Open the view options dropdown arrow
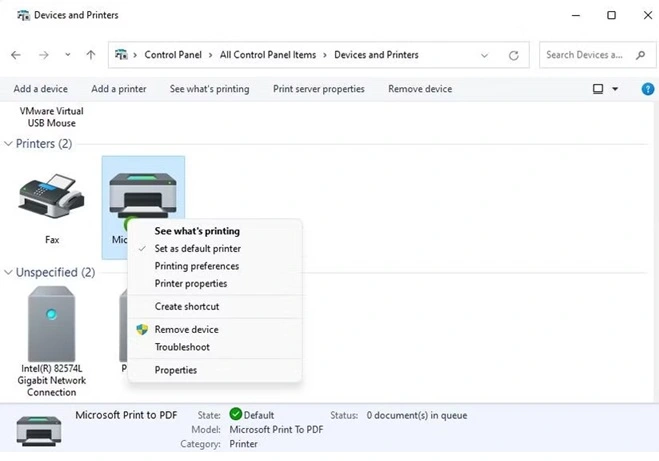Screen dimensions: 659x461 pyautogui.click(x=615, y=89)
